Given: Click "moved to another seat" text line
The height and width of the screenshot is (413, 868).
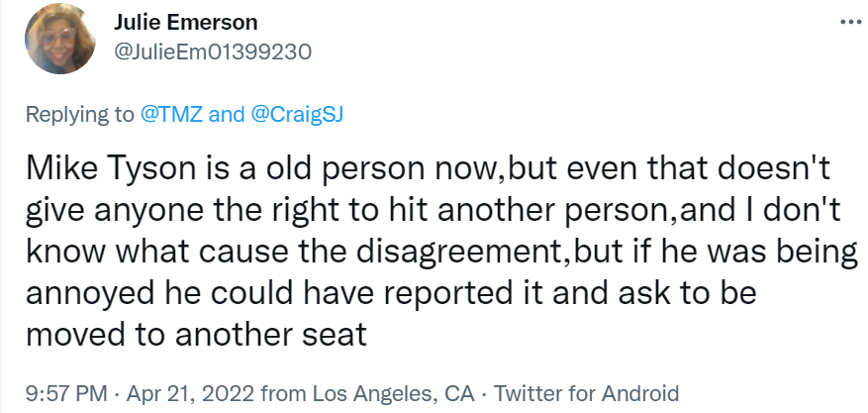Looking at the screenshot, I should point(195,334).
